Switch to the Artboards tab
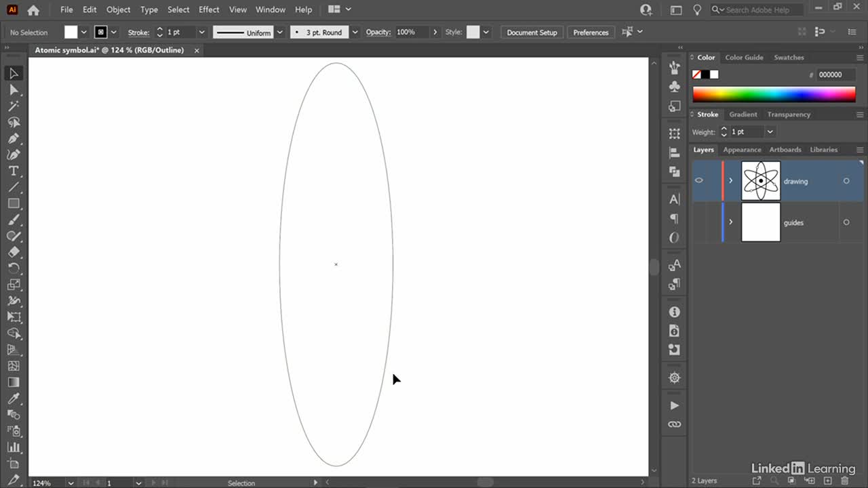The height and width of the screenshot is (488, 868). tap(785, 150)
